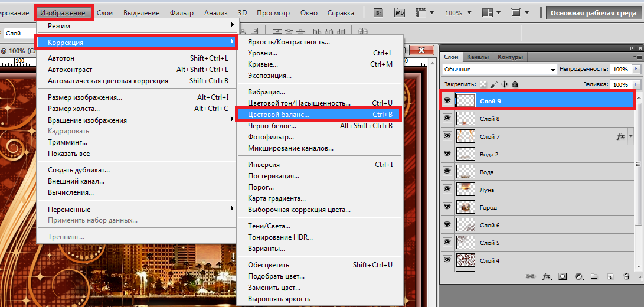Hide Слой 8 with its eye icon
This screenshot has height=307, width=644.
[447, 118]
